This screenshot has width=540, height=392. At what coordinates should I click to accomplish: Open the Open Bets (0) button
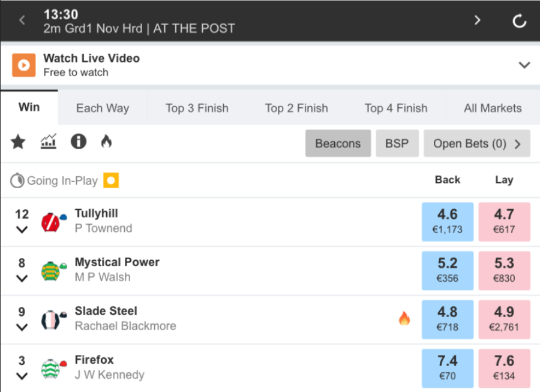(x=476, y=143)
